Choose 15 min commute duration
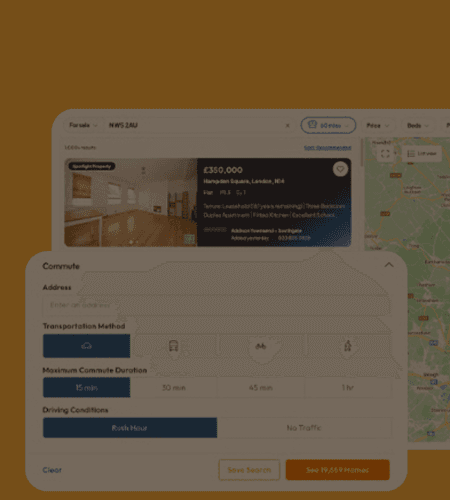Image resolution: width=450 pixels, height=500 pixels. [x=87, y=387]
